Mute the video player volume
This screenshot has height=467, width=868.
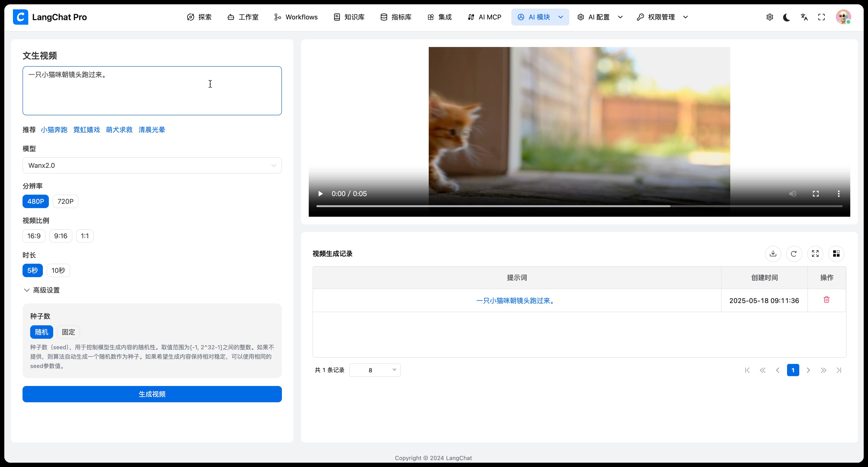coord(793,193)
